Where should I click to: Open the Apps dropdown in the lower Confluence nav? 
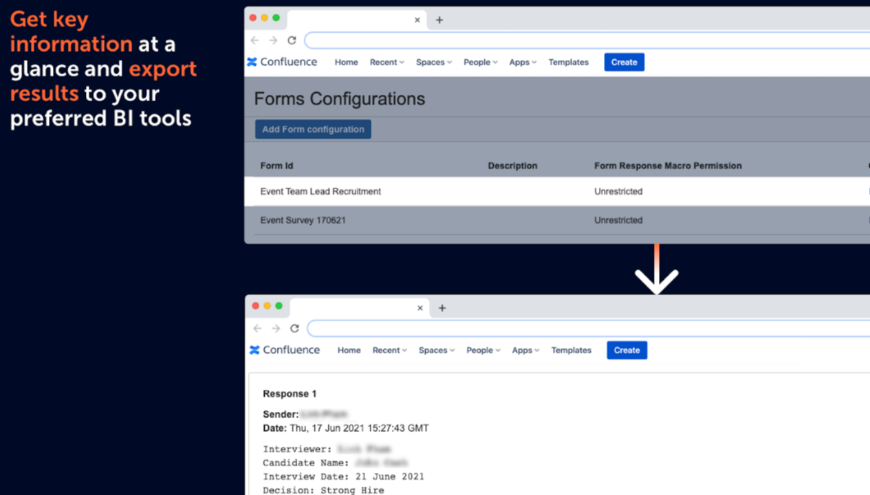(525, 350)
